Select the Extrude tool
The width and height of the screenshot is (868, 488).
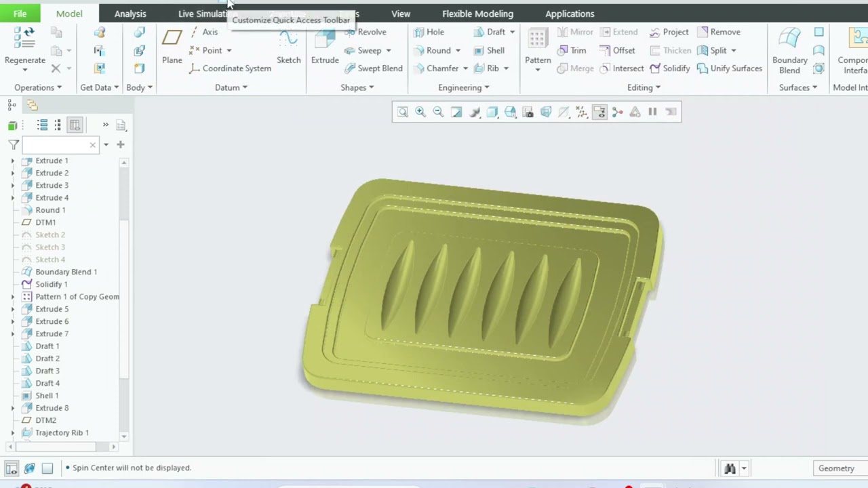pos(325,47)
